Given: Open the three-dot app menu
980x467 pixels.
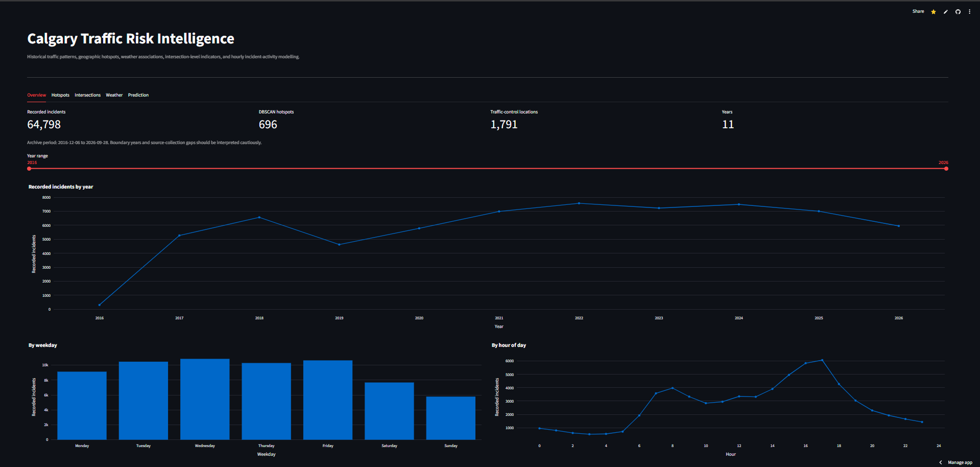Looking at the screenshot, I should click(969, 12).
